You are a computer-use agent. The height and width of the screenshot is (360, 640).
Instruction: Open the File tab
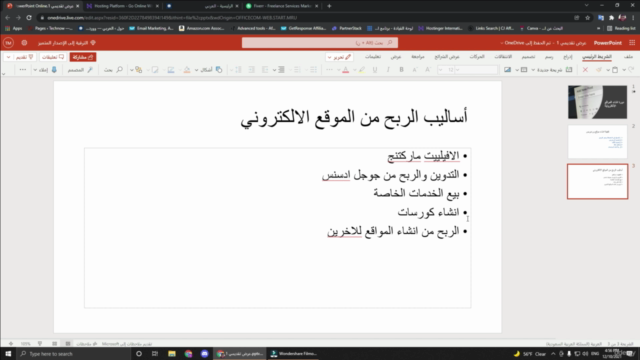[x=629, y=57]
